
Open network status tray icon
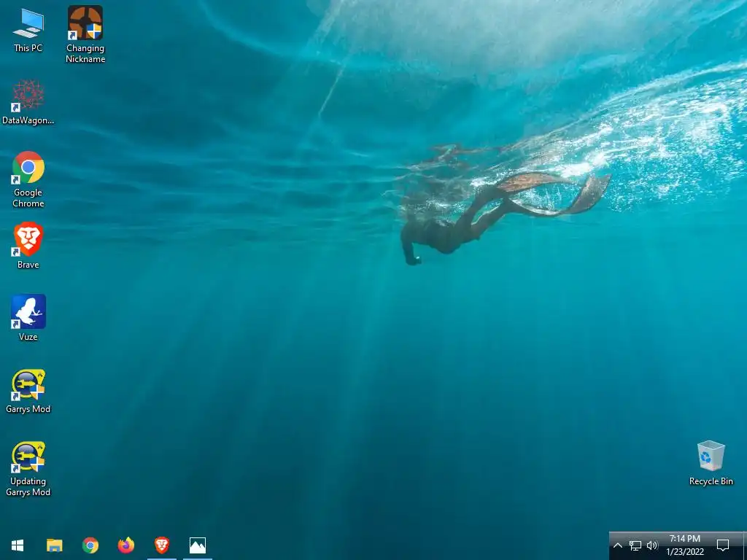coord(635,545)
